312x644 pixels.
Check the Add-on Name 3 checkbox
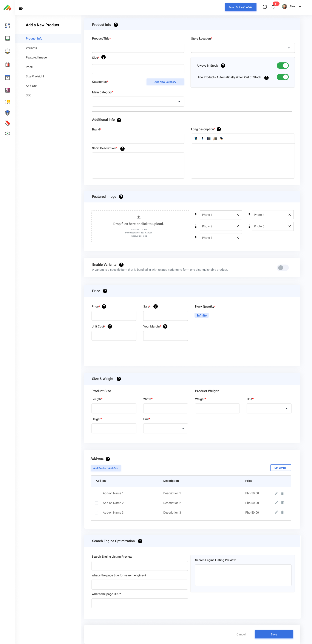pos(96,512)
